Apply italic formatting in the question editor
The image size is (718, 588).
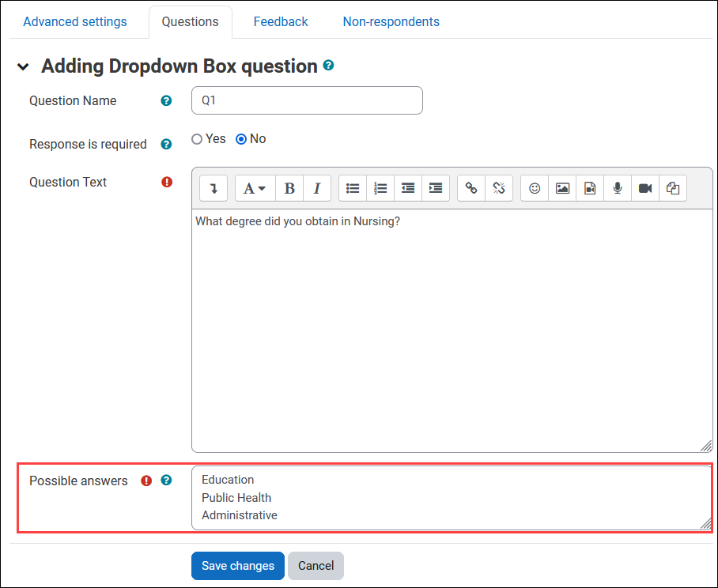click(x=316, y=187)
